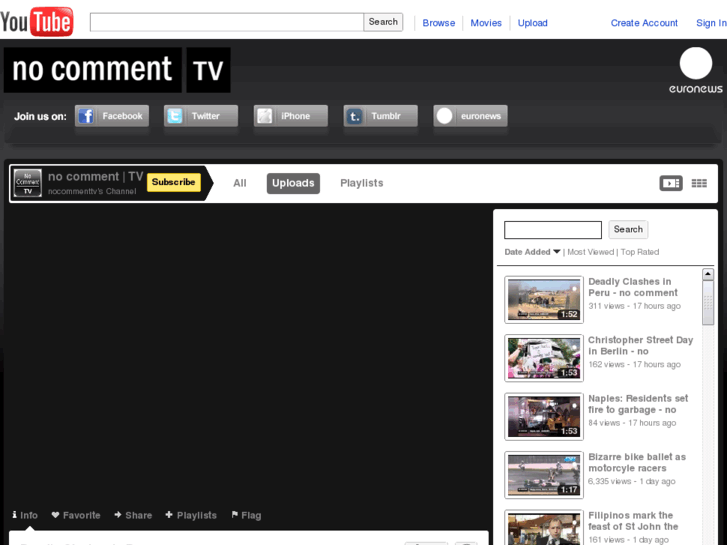Screen dimensions: 727x545
Task: Click title 'Naples: Residents set fire to garbage'
Action: (x=638, y=404)
